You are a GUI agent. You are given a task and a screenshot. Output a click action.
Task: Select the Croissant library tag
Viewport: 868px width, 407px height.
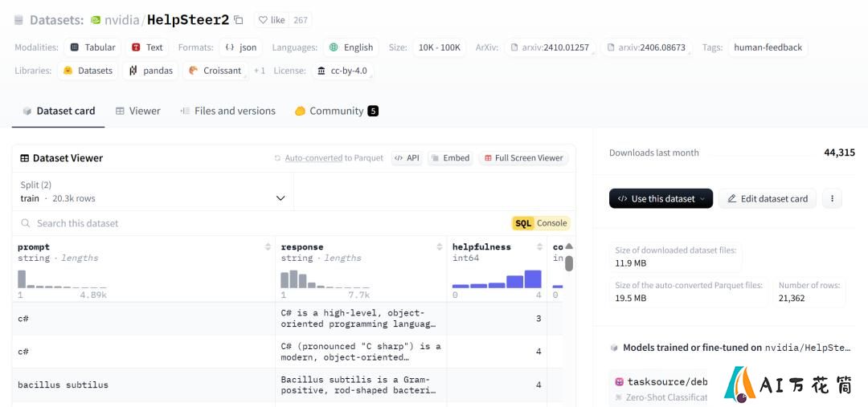click(215, 71)
